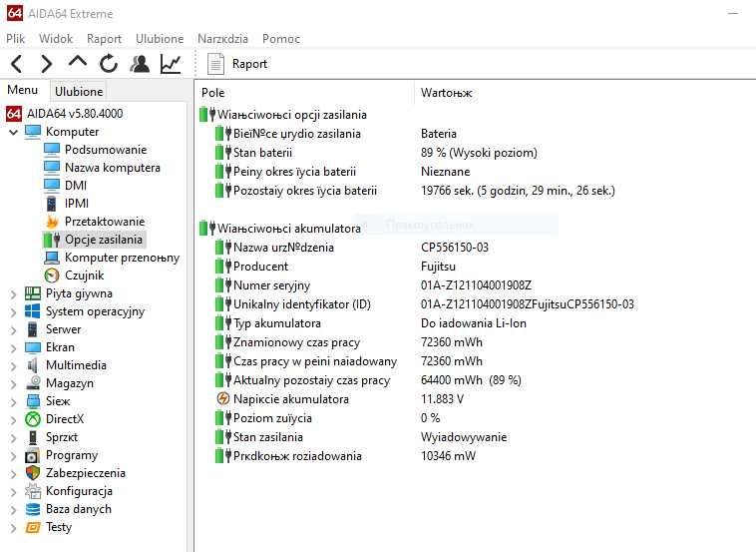This screenshot has width=756, height=552.
Task: Click the IPMI tower icon
Action: (52, 204)
